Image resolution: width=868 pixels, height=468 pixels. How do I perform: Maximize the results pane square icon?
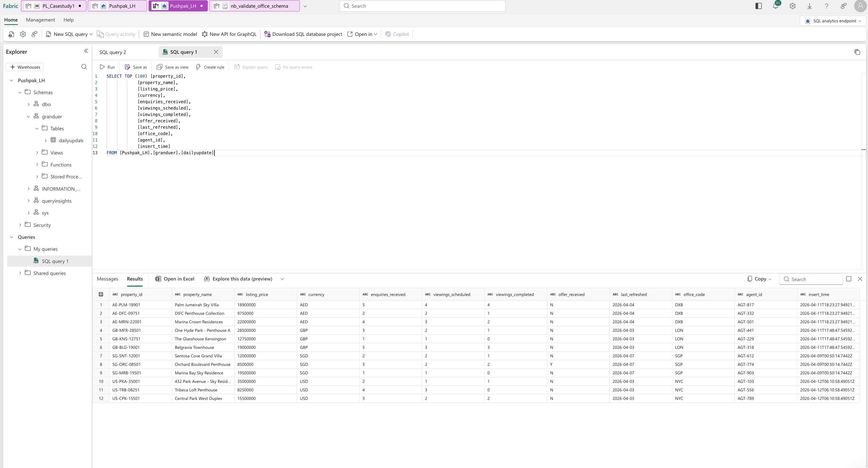[848, 279]
